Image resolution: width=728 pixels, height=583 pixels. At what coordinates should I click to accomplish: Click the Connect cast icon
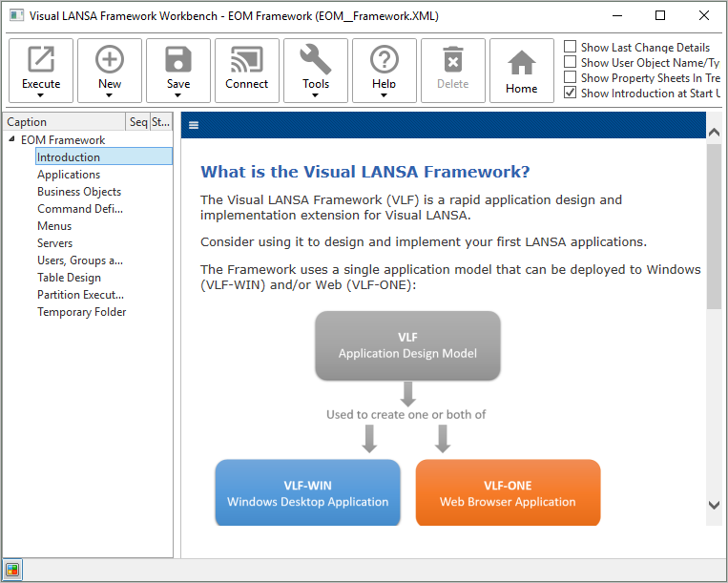(247, 59)
